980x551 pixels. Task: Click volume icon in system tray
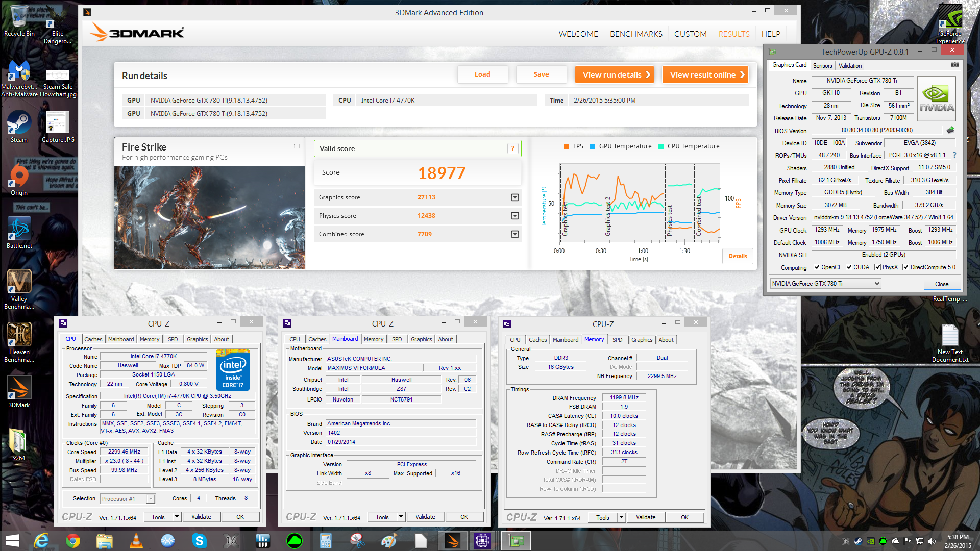click(x=932, y=541)
